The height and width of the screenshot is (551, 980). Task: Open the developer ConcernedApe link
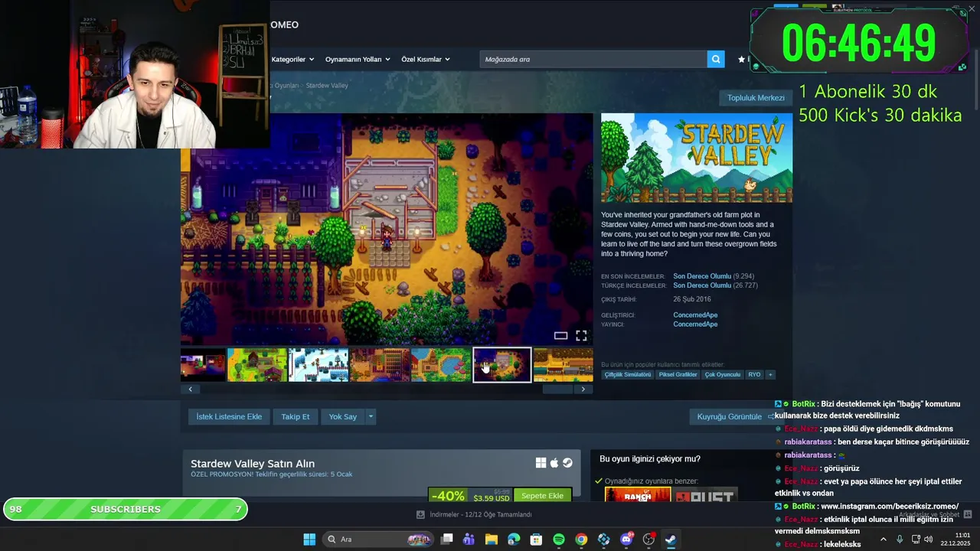click(695, 315)
